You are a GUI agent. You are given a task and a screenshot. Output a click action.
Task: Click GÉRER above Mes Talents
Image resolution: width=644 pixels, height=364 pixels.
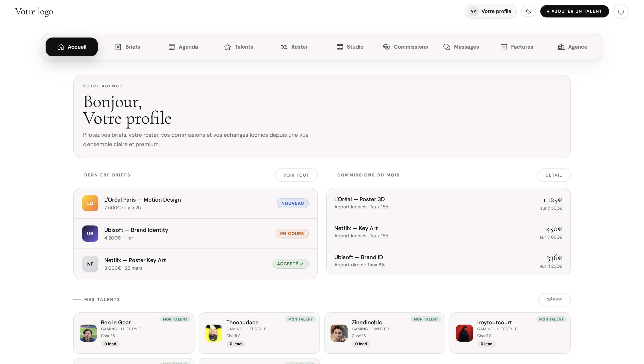[x=554, y=299]
